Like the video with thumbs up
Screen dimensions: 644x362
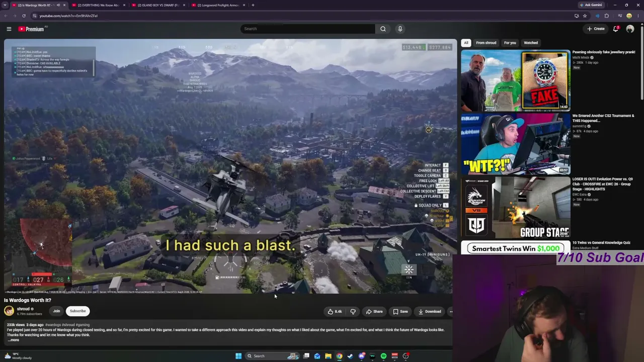(335, 311)
